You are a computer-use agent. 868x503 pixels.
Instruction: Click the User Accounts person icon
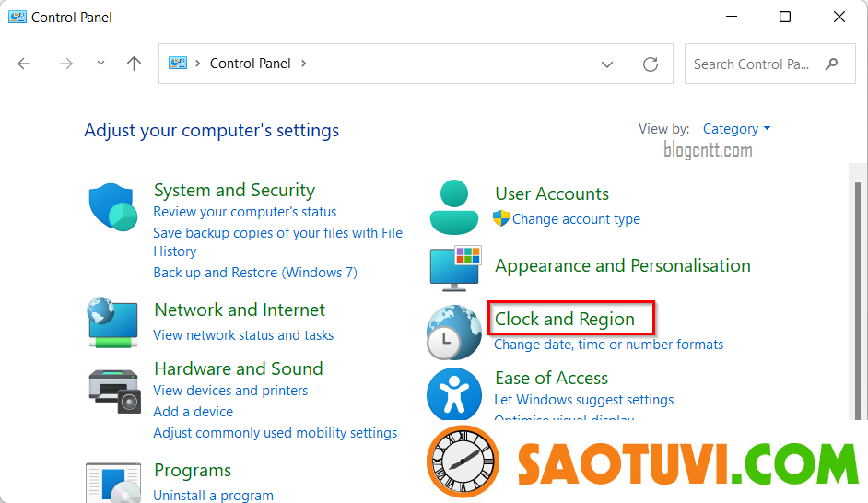coord(454,207)
